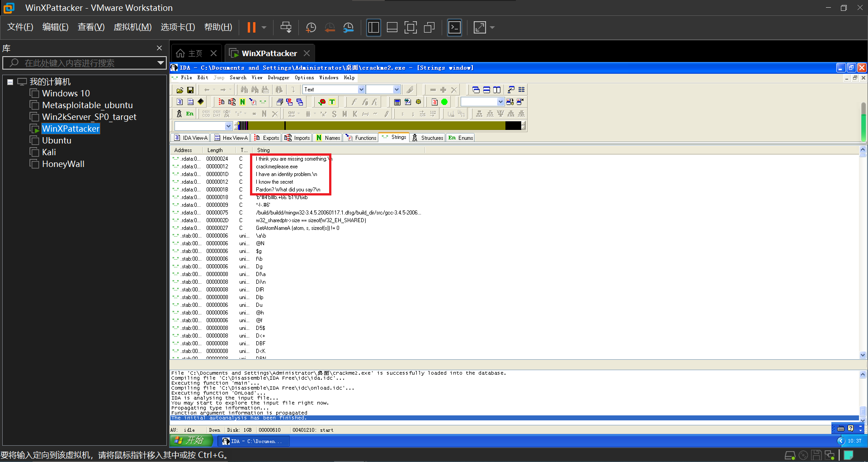Viewport: 868px width, 462px height.
Task: Click the output window scrollbar up arrow
Action: [863, 375]
